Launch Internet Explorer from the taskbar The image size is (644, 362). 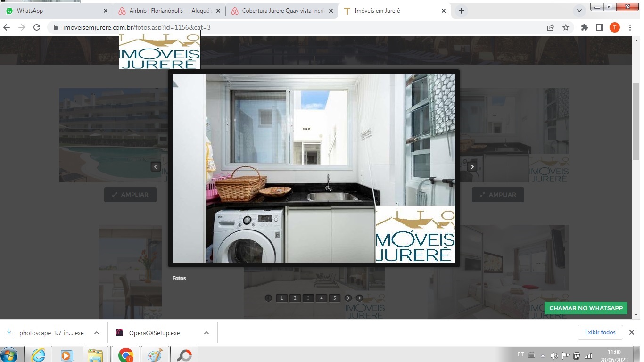pos(38,354)
